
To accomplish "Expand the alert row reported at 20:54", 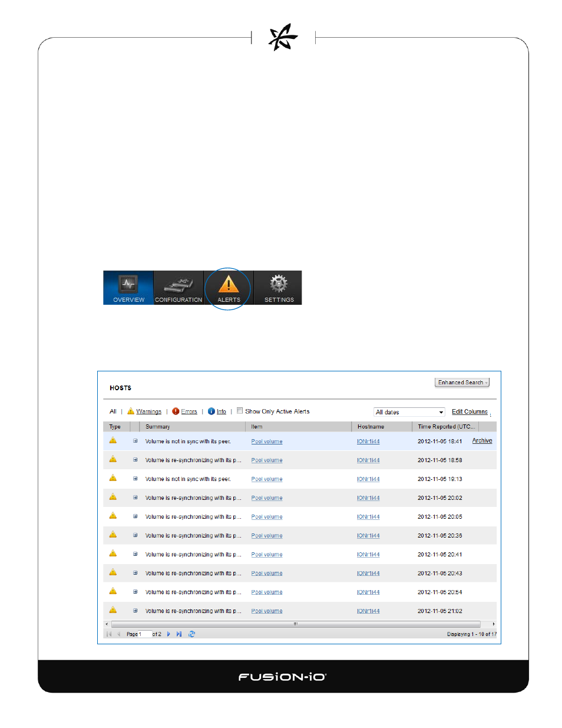I will click(x=135, y=592).
